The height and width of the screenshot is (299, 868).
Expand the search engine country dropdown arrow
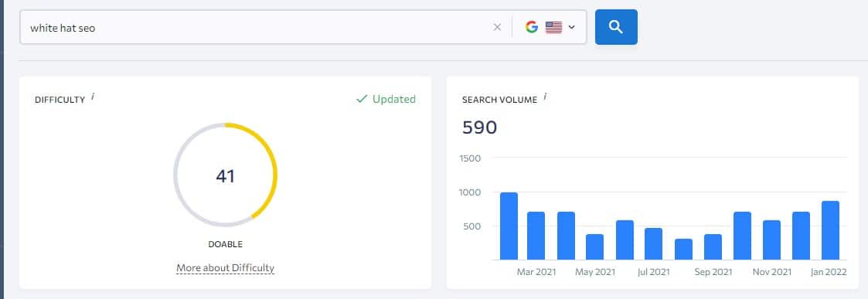click(x=572, y=27)
